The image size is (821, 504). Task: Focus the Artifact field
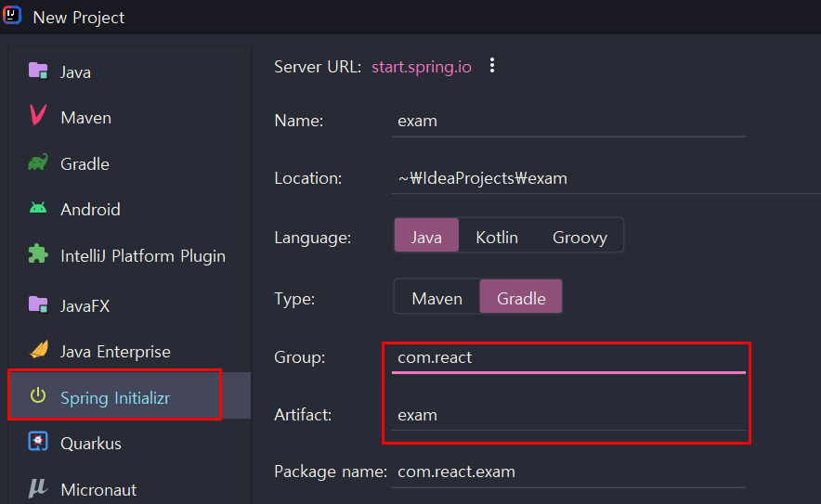568,416
